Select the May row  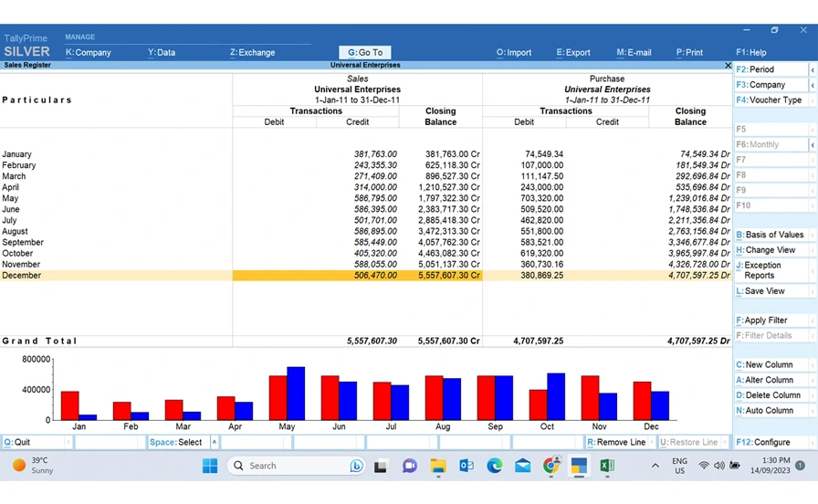click(365, 198)
